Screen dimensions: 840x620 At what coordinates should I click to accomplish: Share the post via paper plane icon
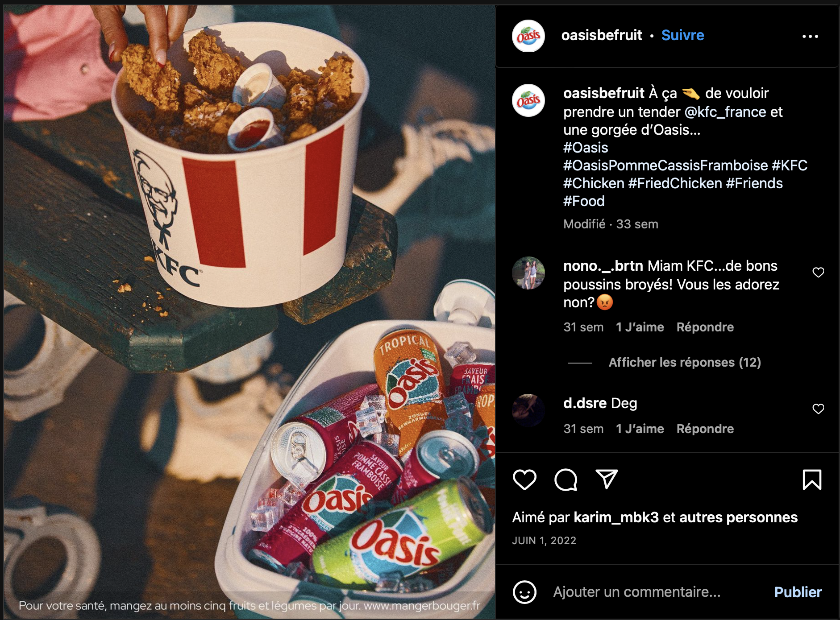tap(607, 479)
